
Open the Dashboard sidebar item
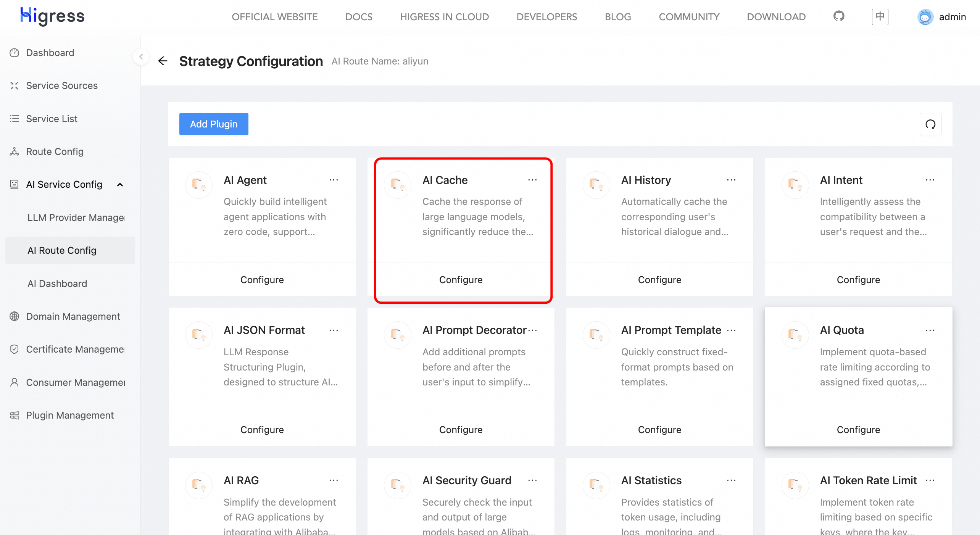pyautogui.click(x=50, y=53)
